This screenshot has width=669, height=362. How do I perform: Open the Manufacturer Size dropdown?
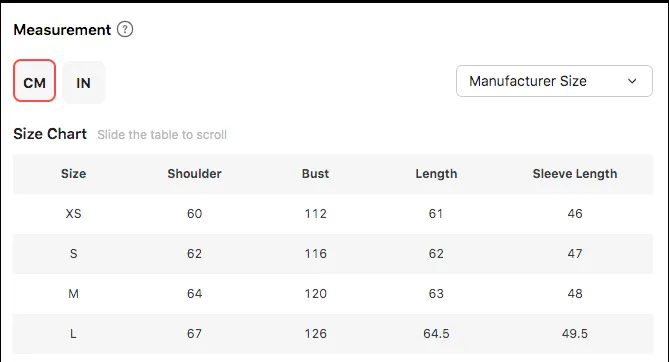tap(554, 81)
